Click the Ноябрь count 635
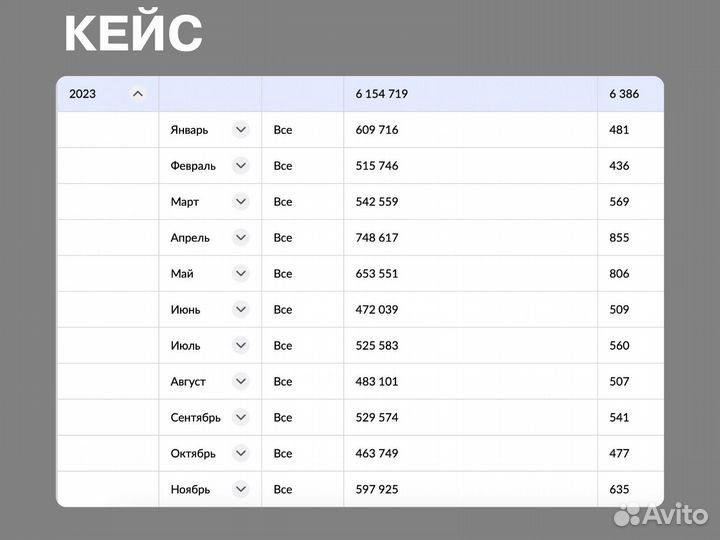Image resolution: width=720 pixels, height=540 pixels. coord(619,490)
